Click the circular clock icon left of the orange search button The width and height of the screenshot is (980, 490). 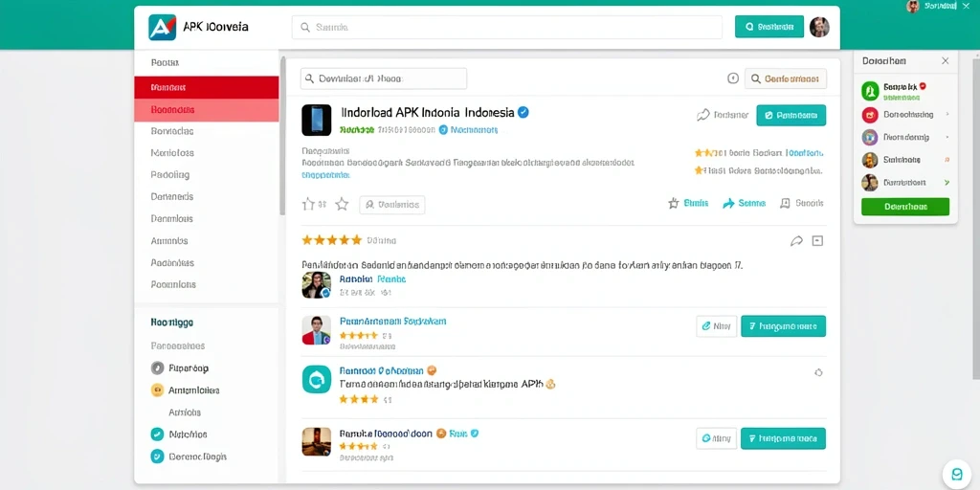(733, 78)
